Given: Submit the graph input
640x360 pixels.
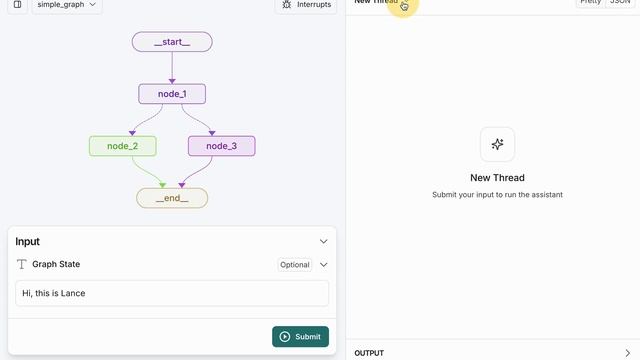Looking at the screenshot, I should (x=300, y=337).
